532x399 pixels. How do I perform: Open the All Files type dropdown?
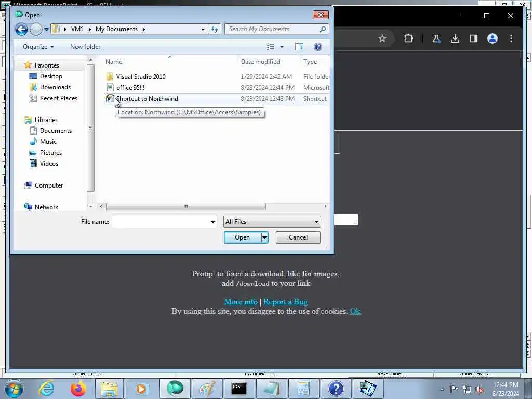click(x=272, y=222)
